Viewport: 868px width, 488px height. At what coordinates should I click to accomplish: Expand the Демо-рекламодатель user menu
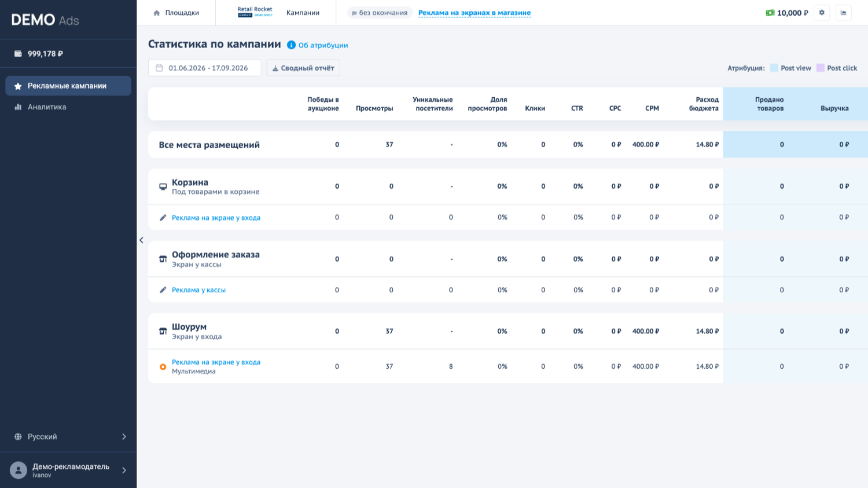(68, 470)
